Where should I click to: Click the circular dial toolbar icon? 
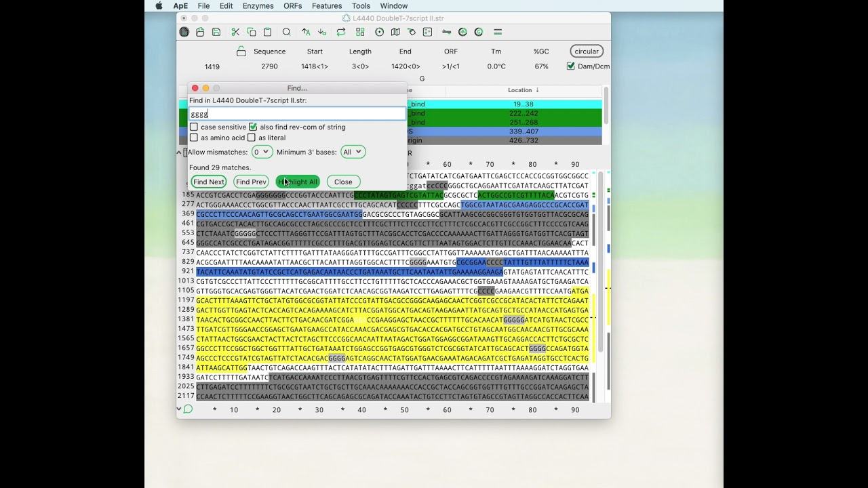(379, 32)
